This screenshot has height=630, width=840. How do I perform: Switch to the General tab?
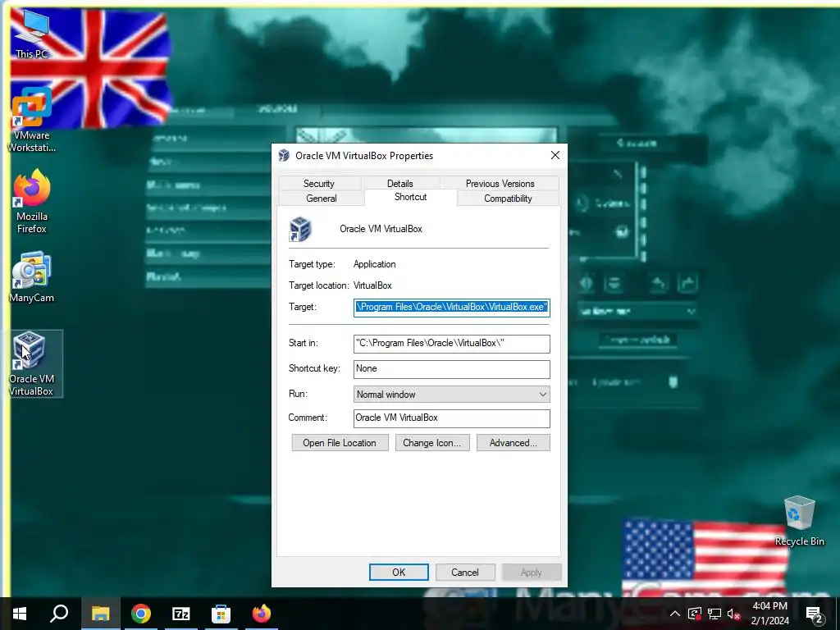[x=322, y=199]
